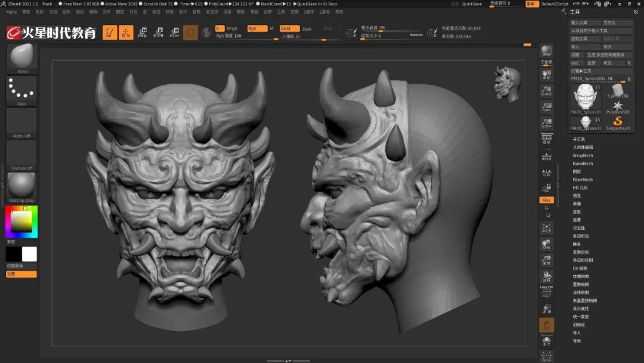Enable the M material mode
This screenshot has width=644, height=363.
(x=271, y=29)
